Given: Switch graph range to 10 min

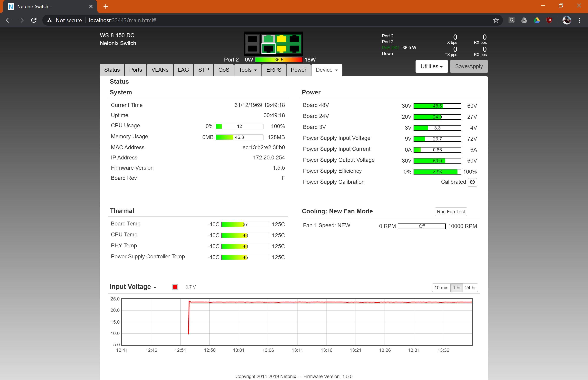Looking at the screenshot, I should [441, 288].
